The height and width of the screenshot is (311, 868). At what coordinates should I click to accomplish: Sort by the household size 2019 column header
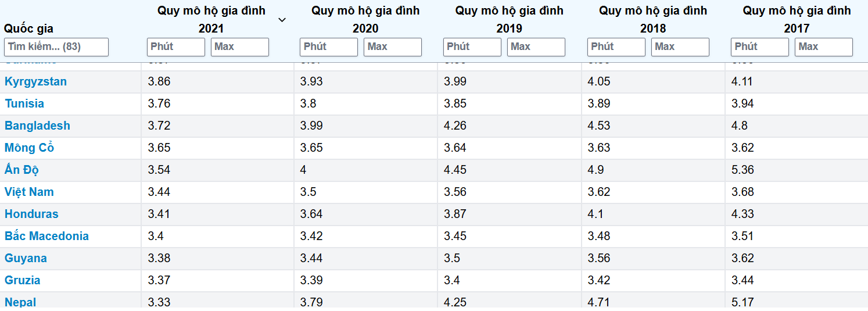pyautogui.click(x=509, y=19)
